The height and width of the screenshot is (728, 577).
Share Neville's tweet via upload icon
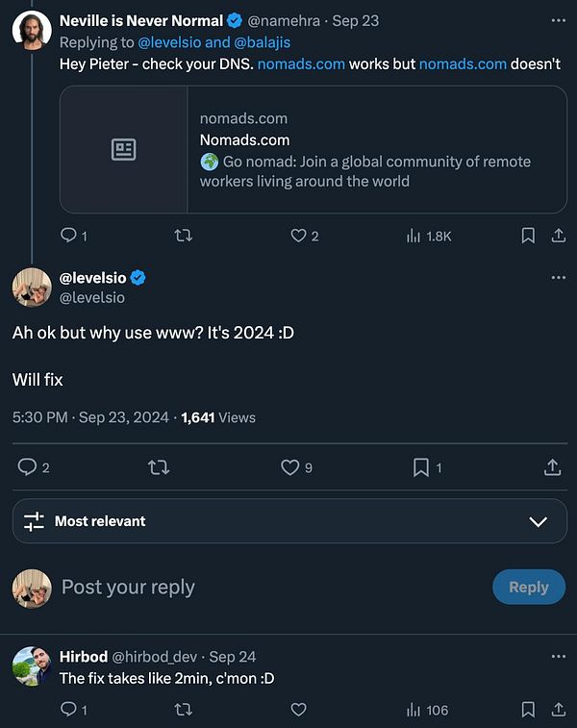click(x=558, y=236)
